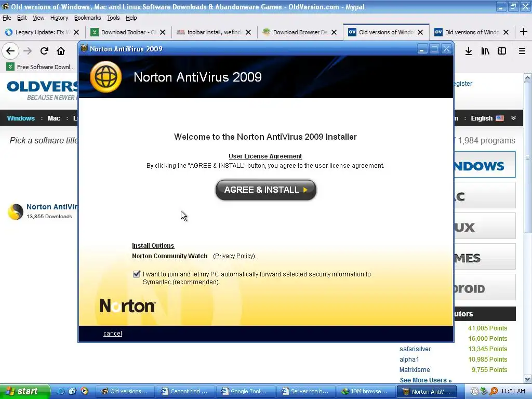532x399 pixels.
Task: Click the magnifier system tray icon
Action: 494,391
